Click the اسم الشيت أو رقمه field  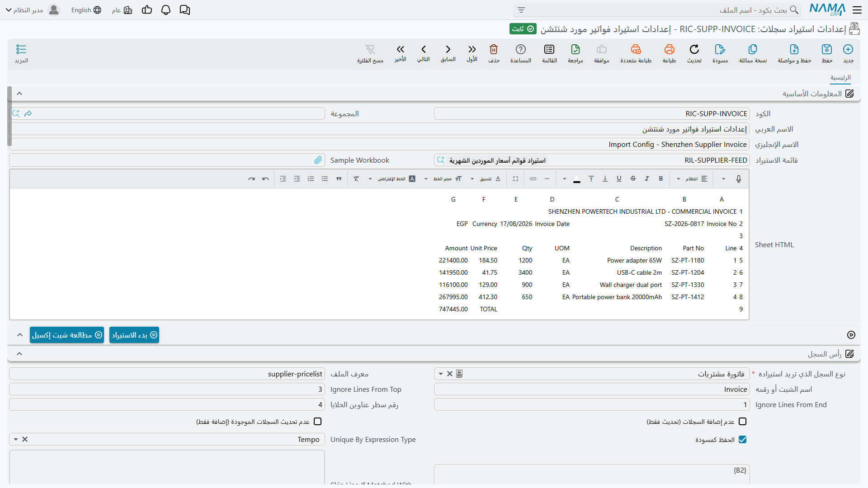(x=592, y=389)
